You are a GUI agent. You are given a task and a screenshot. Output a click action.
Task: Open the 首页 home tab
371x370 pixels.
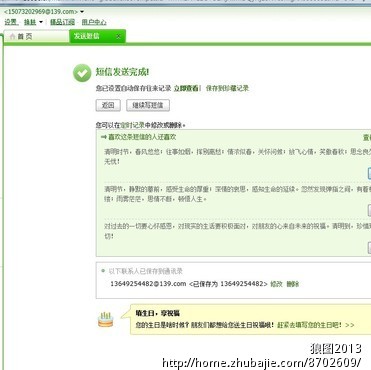click(x=36, y=36)
